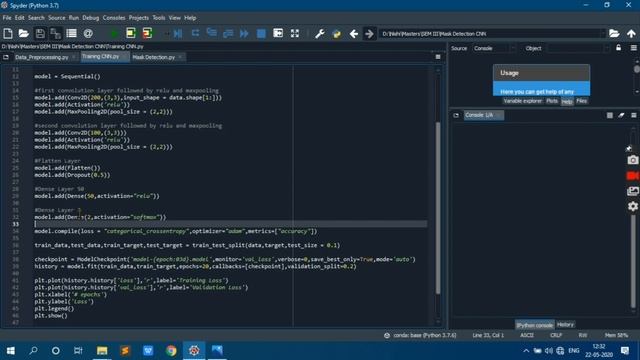Change to the parent directory up arrow

pyautogui.click(x=631, y=33)
